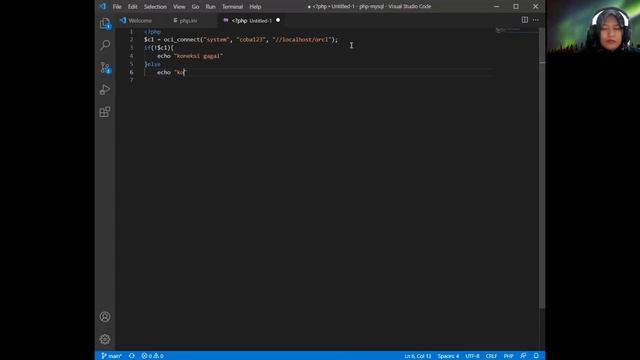Click line number 7 in gutter
The image size is (640, 360).
(131, 80)
